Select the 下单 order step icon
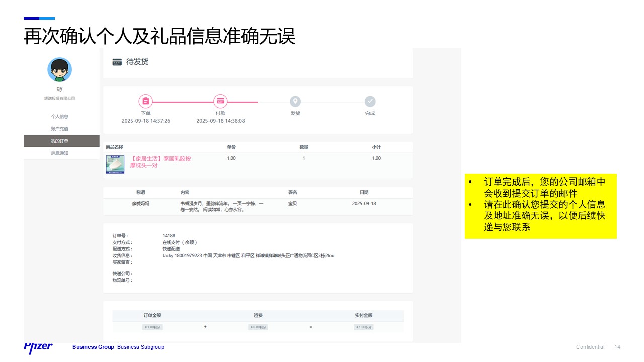Image resolution: width=644 pixels, height=362 pixels. pyautogui.click(x=145, y=101)
